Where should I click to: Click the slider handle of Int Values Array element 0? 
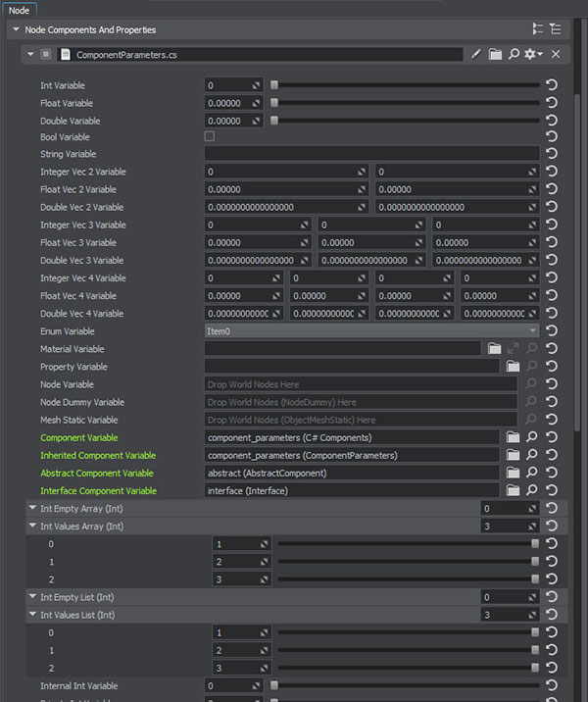pyautogui.click(x=535, y=543)
